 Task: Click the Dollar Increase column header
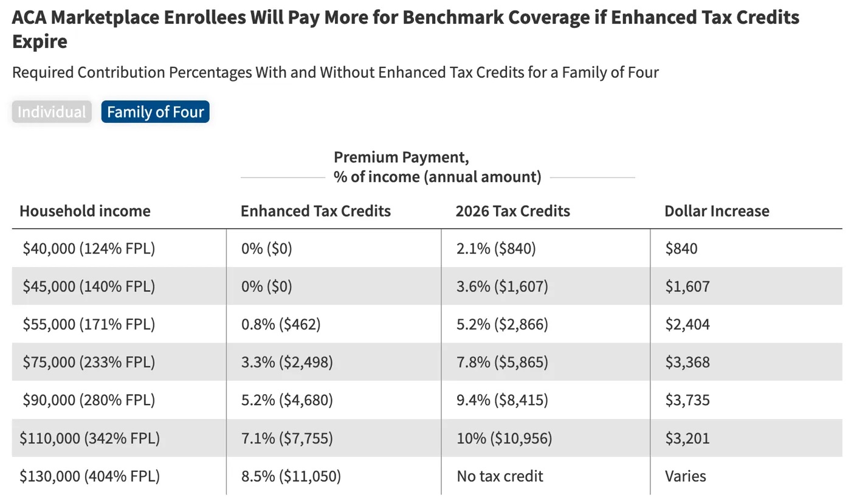pyautogui.click(x=716, y=211)
